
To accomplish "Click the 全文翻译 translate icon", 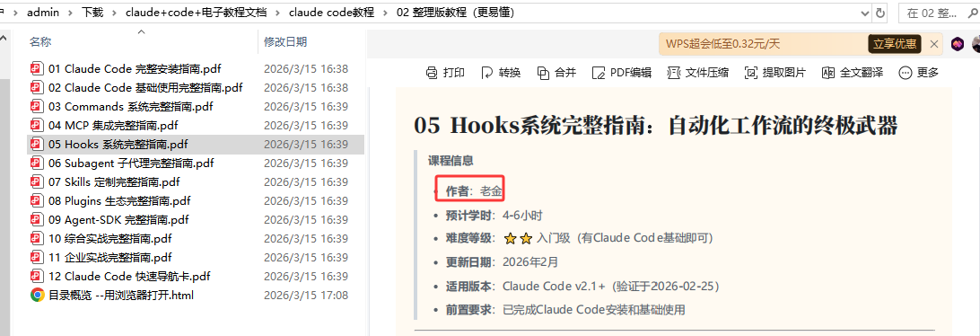I will pos(828,73).
